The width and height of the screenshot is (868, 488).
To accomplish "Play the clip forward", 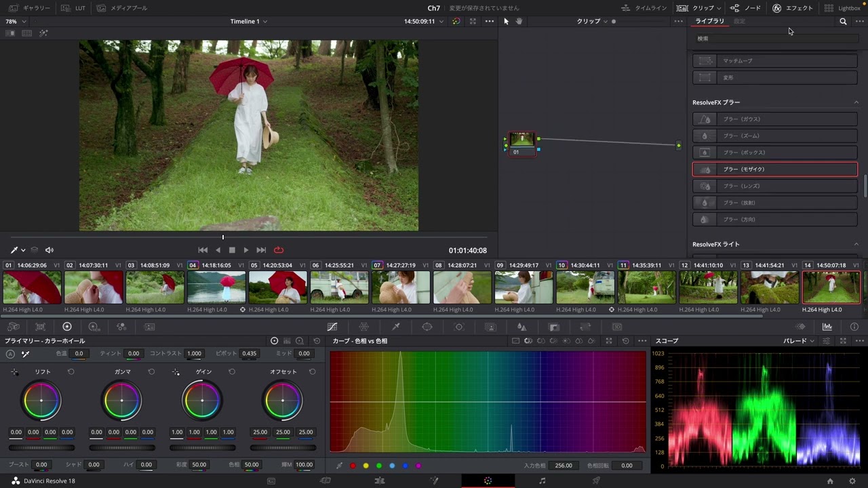I will tap(246, 250).
